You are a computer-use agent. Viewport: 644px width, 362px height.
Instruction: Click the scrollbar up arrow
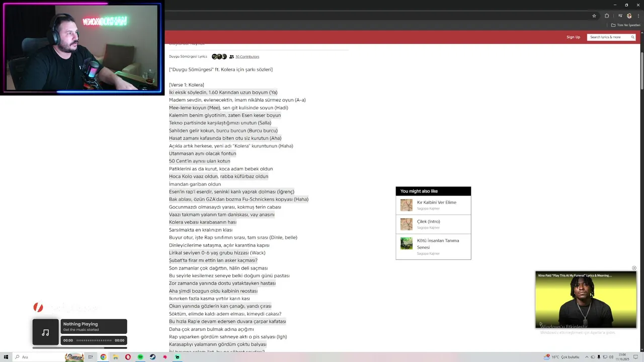tap(642, 33)
